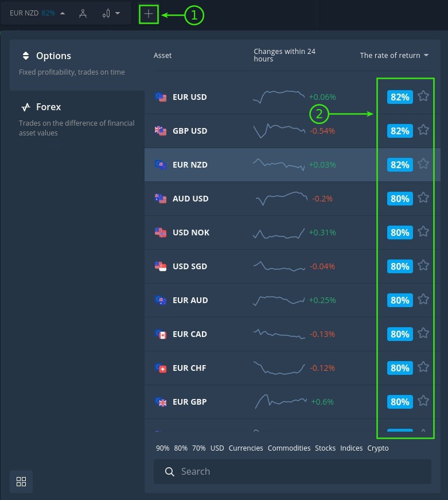448x500 pixels.
Task: Click the USD SGD flag icon
Action: pyautogui.click(x=161, y=266)
